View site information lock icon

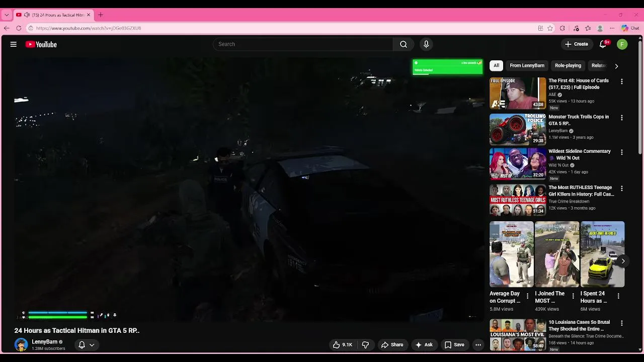[x=31, y=28]
